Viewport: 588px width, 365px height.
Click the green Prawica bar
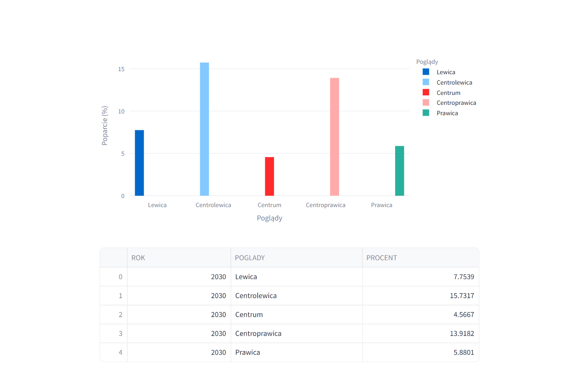(400, 171)
